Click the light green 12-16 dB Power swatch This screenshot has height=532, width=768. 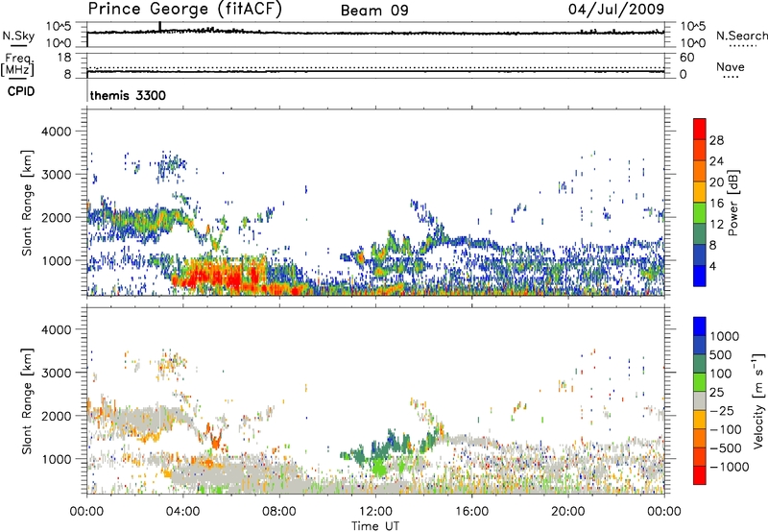[x=700, y=213]
